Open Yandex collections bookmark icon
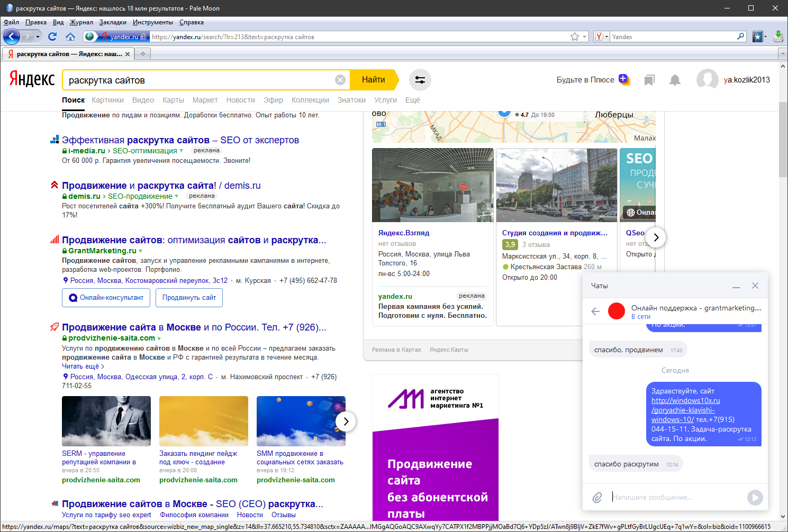 pos(649,80)
